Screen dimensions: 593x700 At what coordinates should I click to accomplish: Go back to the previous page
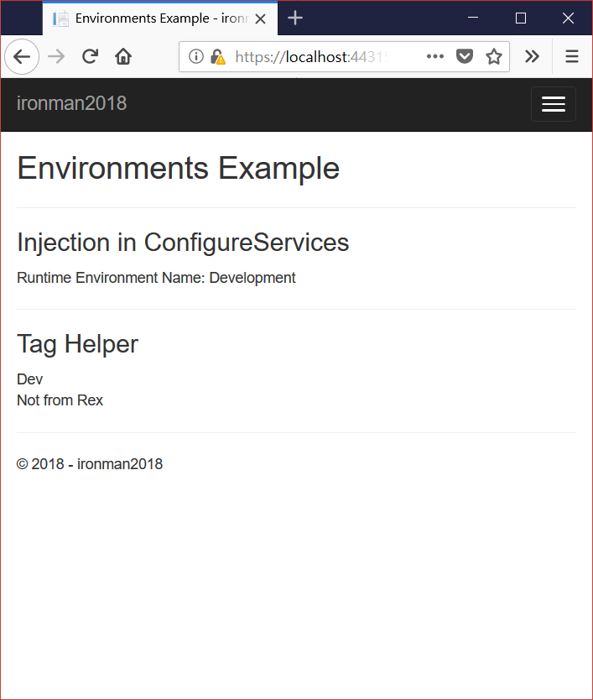[x=22, y=57]
